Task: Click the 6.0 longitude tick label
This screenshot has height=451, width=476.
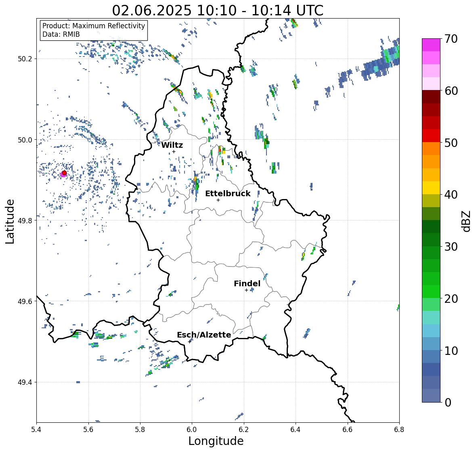Action: click(192, 430)
